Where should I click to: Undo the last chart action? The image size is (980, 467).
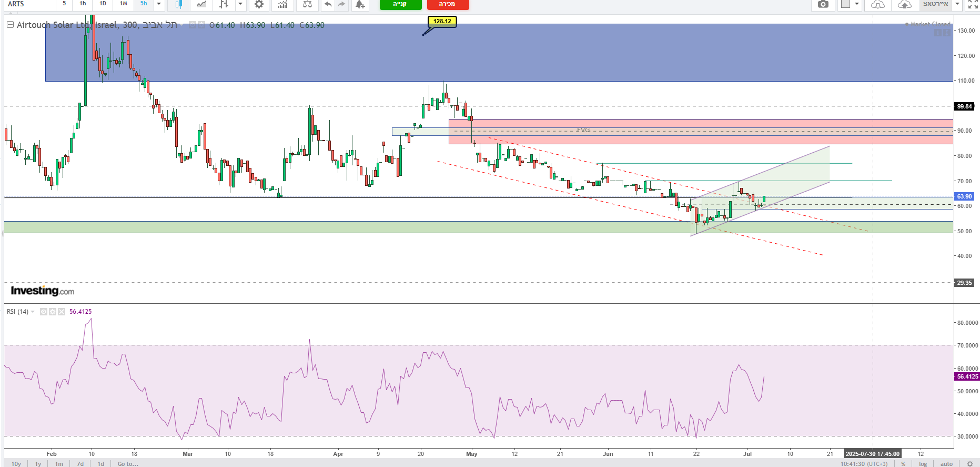click(328, 4)
